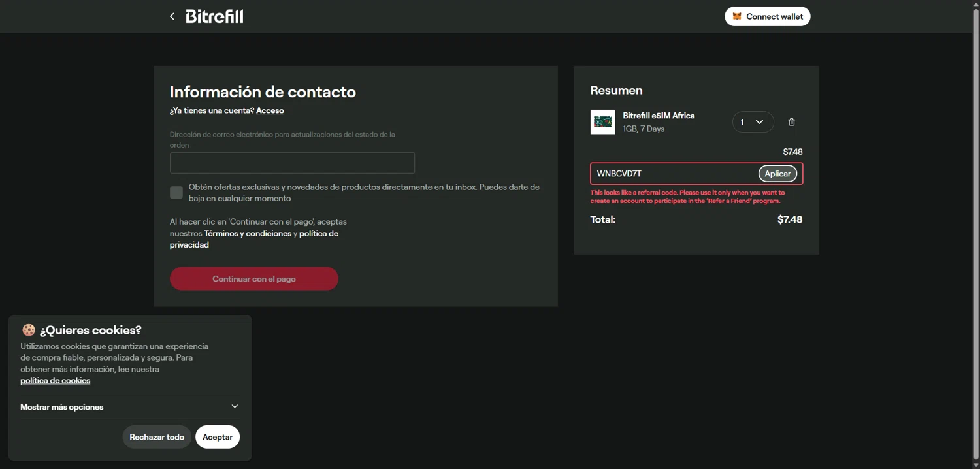Click Continuar con el pago button
This screenshot has width=980, height=469.
[x=254, y=279]
